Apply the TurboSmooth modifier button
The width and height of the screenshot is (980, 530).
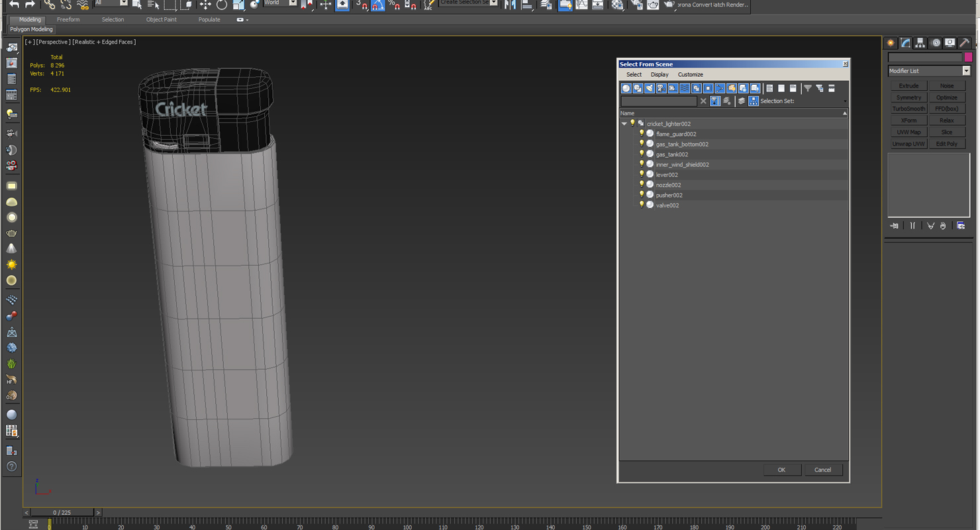click(908, 109)
